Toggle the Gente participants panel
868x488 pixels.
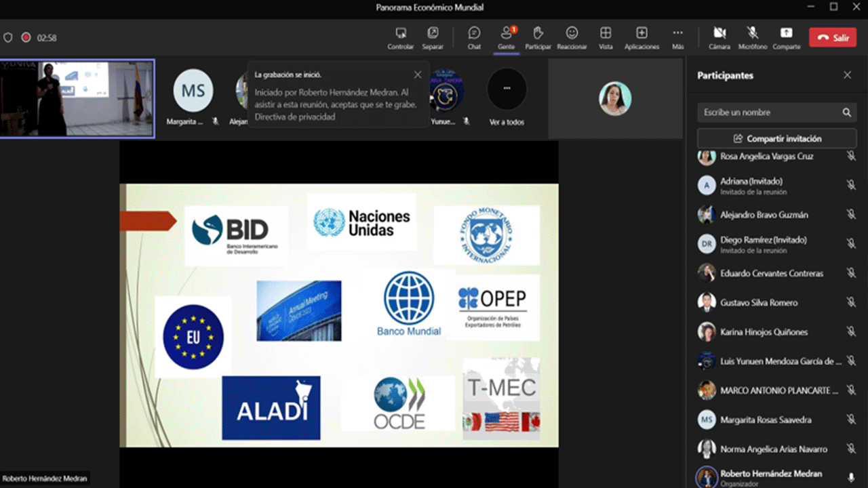pos(506,38)
